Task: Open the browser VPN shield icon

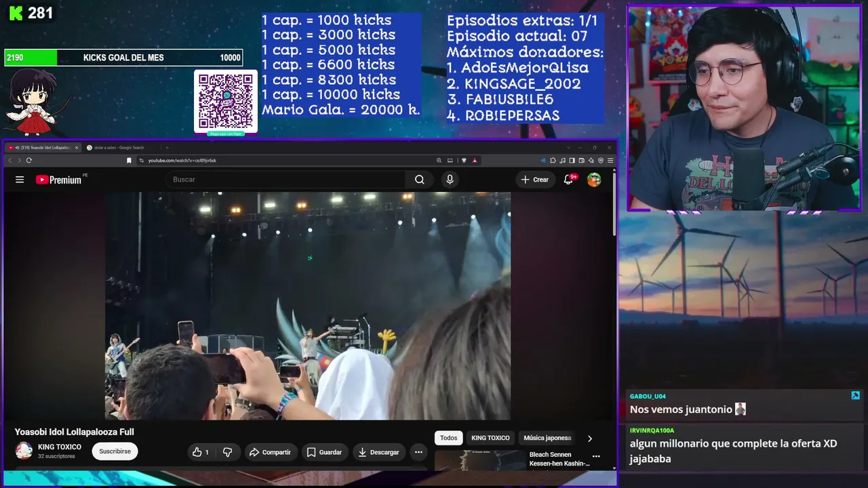Action: point(601,161)
